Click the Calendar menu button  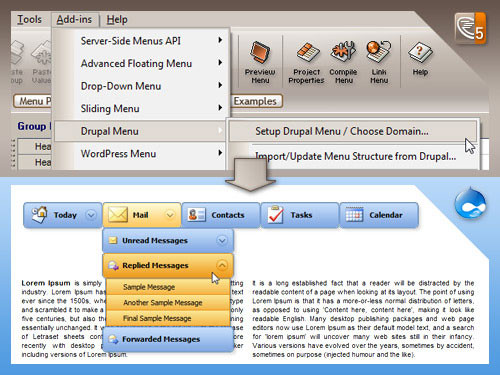[x=379, y=215]
